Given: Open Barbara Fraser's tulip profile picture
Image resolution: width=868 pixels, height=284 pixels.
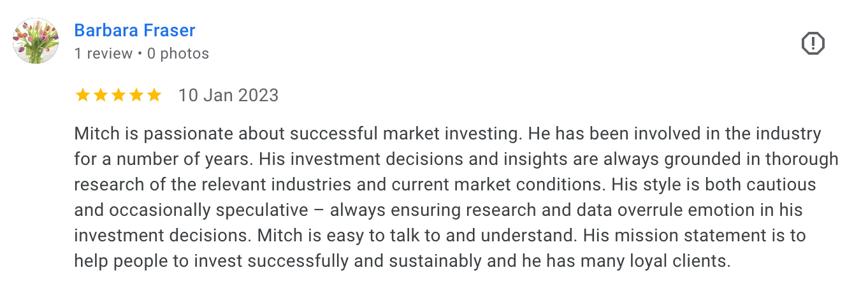Looking at the screenshot, I should (36, 41).
